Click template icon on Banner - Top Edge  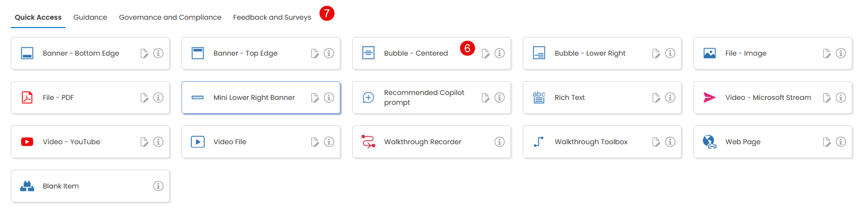click(315, 53)
